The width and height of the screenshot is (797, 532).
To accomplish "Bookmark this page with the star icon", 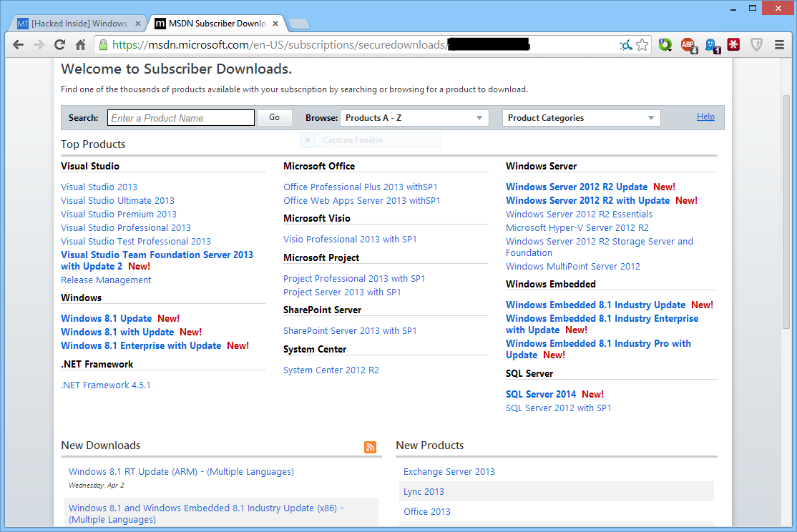I will pos(642,45).
